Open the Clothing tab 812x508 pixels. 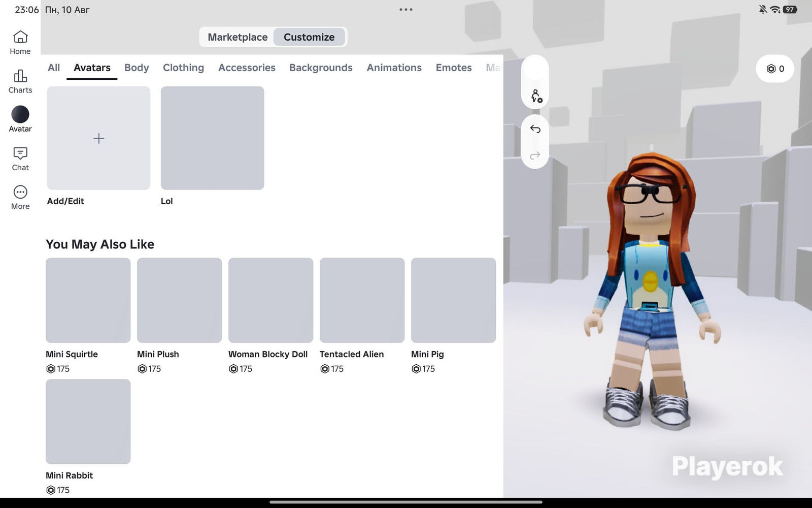pos(183,68)
